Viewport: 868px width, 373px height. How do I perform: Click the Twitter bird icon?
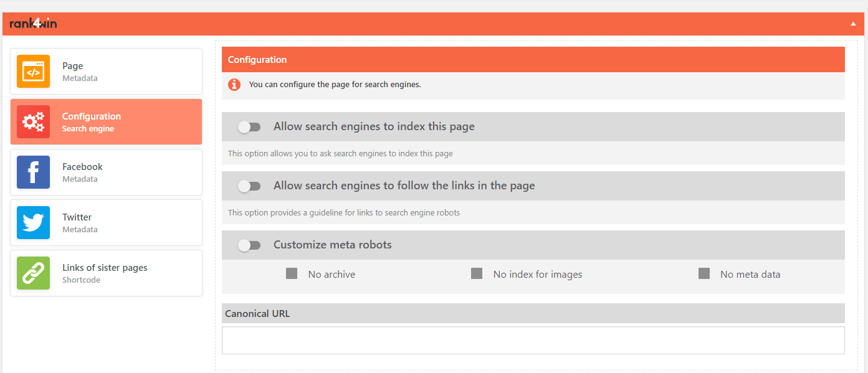point(33,223)
